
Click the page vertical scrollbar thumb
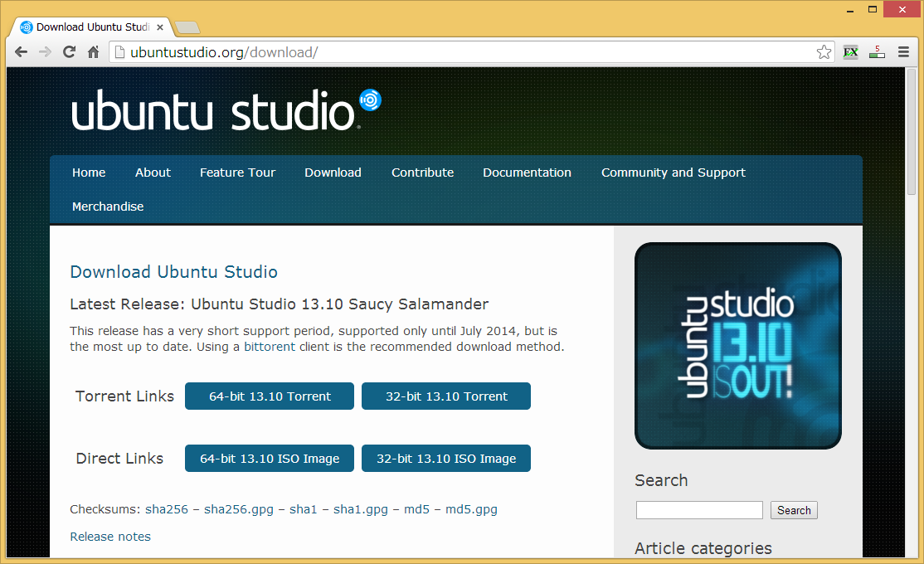click(x=911, y=131)
